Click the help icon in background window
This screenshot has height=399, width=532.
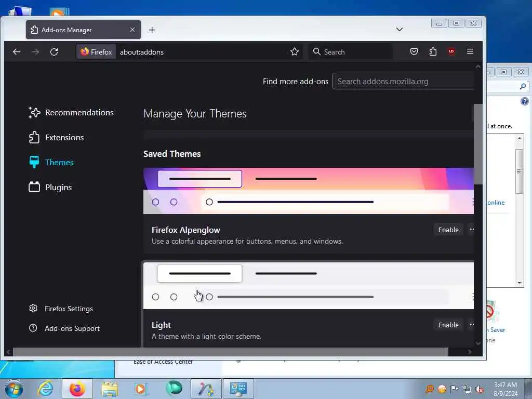[x=525, y=101]
